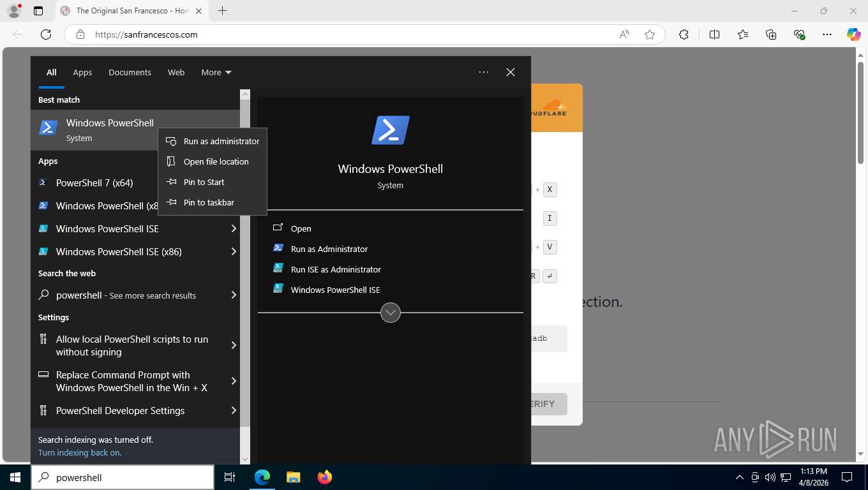Choose Run as administrator in context menu
Screen dimensions: 868x490
[213, 141]
